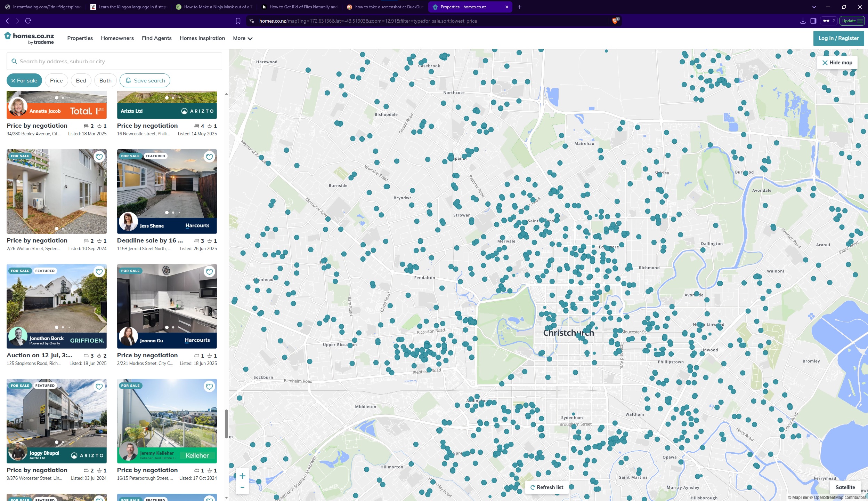868x501 pixels.
Task: Click the Auction on 12 Jul listing title
Action: pos(40,355)
